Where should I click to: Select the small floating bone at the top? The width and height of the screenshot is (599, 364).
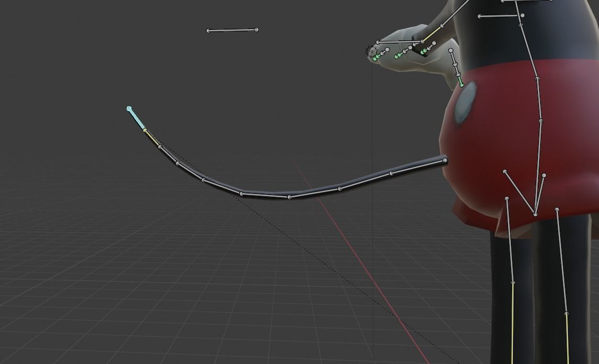[x=232, y=29]
